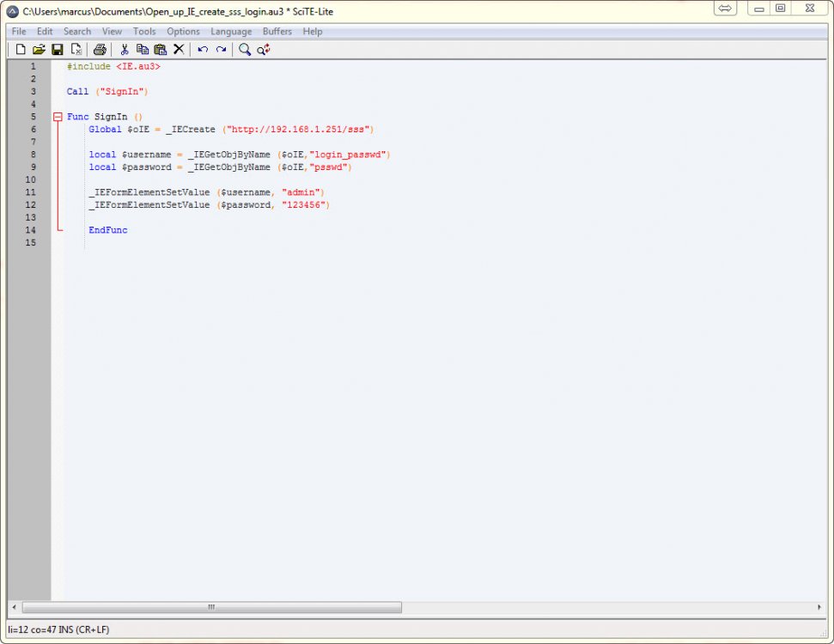Open the View menu
Image resolution: width=834 pixels, height=644 pixels.
(112, 32)
